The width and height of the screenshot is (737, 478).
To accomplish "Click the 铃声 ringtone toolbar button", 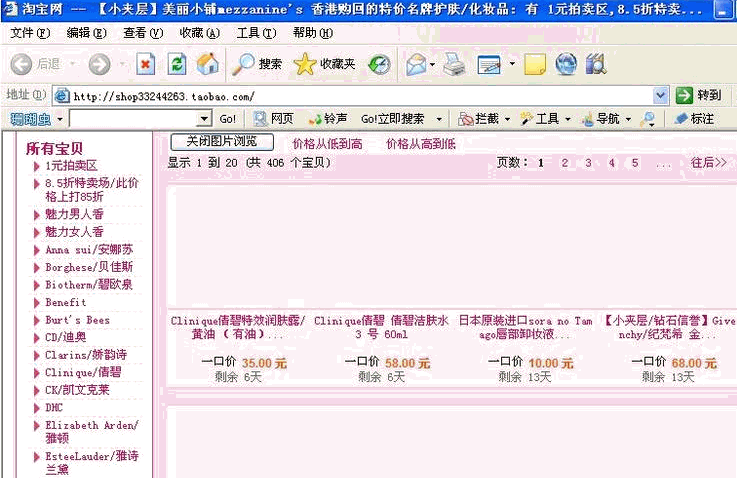I will pyautogui.click(x=328, y=119).
